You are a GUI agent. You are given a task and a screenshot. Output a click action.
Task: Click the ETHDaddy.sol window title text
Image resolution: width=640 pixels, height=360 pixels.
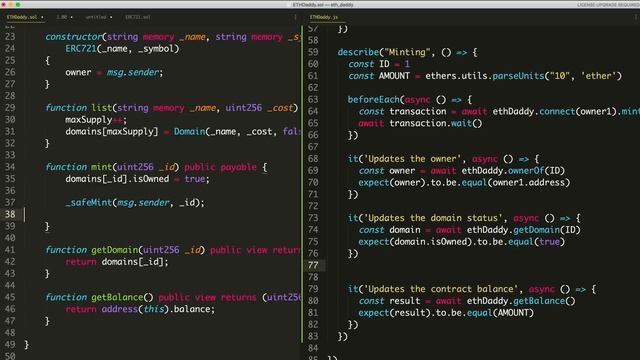click(x=323, y=5)
